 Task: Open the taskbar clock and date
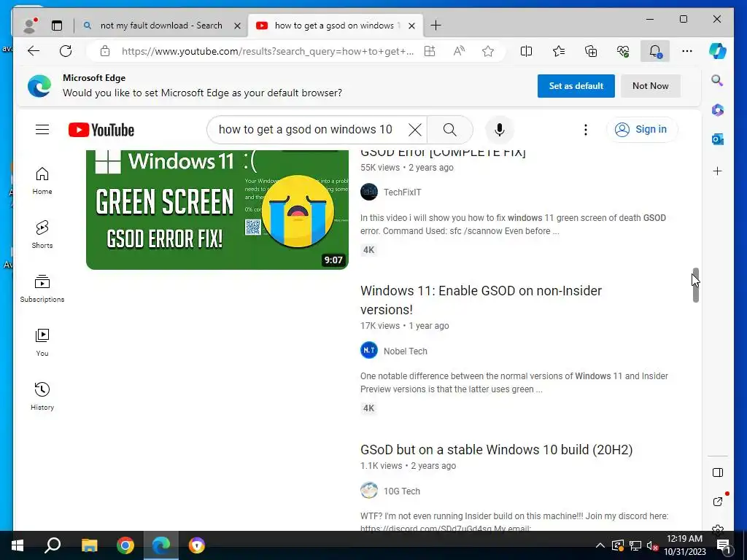(684, 545)
